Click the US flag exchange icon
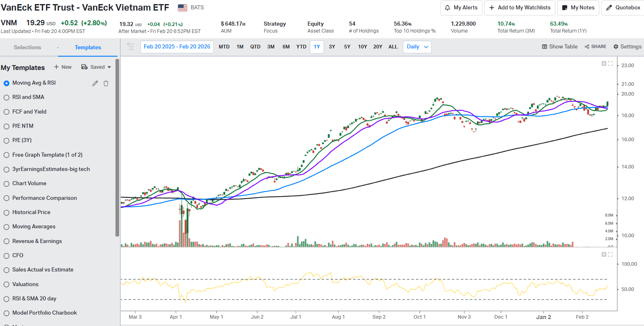The width and height of the screenshot is (644, 326). pyautogui.click(x=183, y=7)
